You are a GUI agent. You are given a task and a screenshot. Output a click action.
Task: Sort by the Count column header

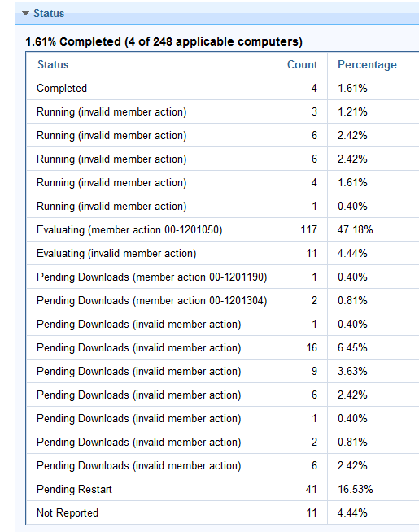[303, 64]
